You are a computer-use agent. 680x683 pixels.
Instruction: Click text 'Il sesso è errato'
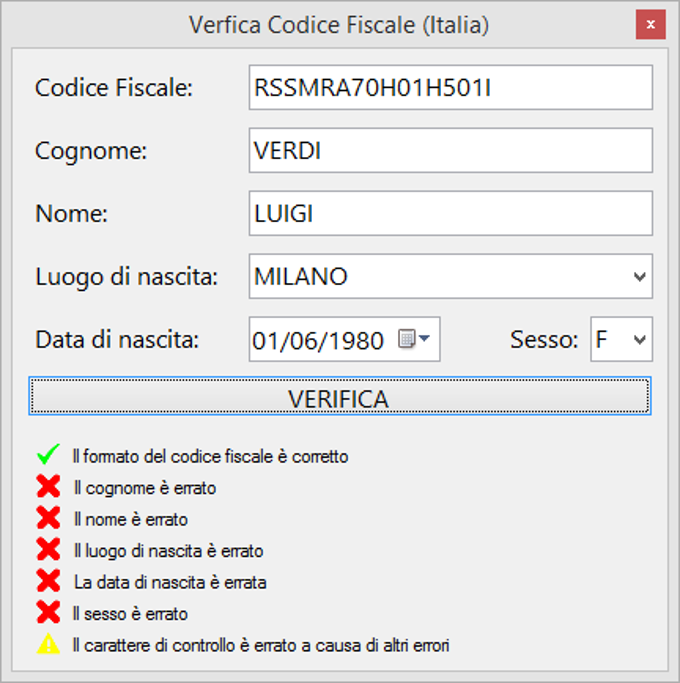pyautogui.click(x=130, y=614)
